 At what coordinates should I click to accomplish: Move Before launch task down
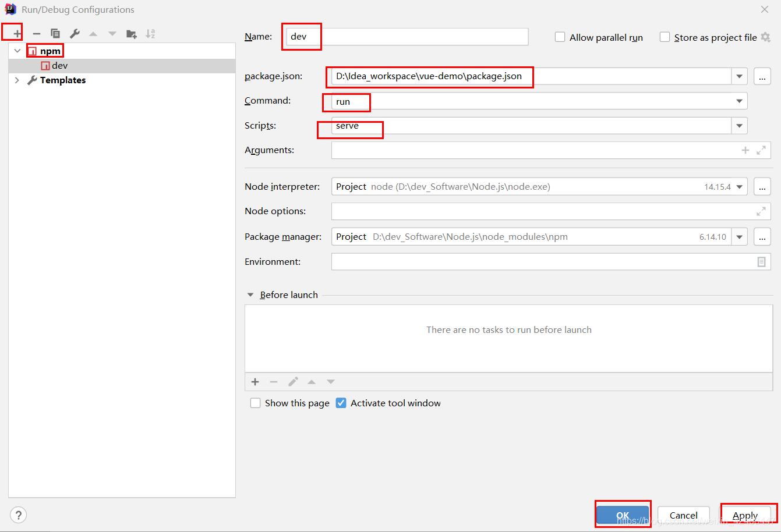[331, 382]
